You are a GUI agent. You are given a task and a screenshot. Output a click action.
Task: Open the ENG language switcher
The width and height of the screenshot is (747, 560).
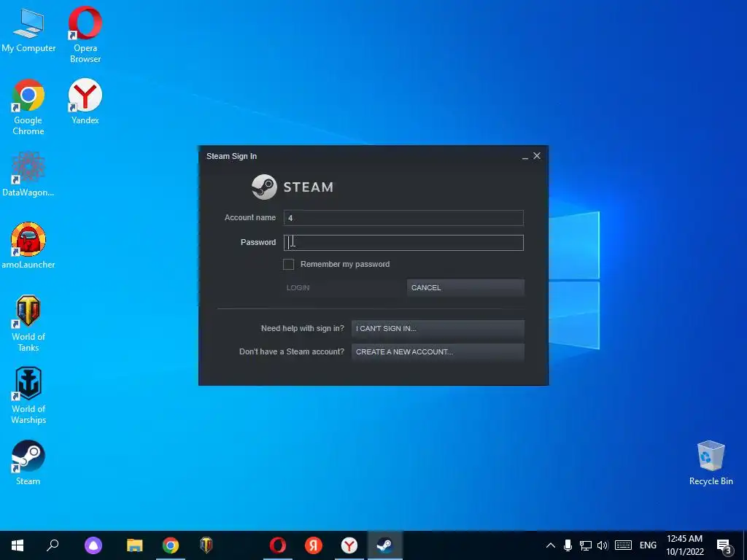(648, 545)
